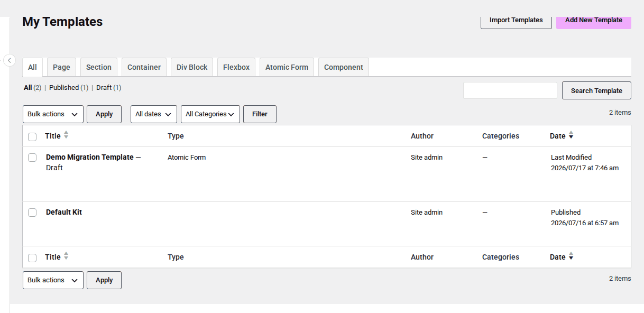This screenshot has height=313, width=644.
Task: Open the All dates dropdown
Action: pyautogui.click(x=154, y=114)
